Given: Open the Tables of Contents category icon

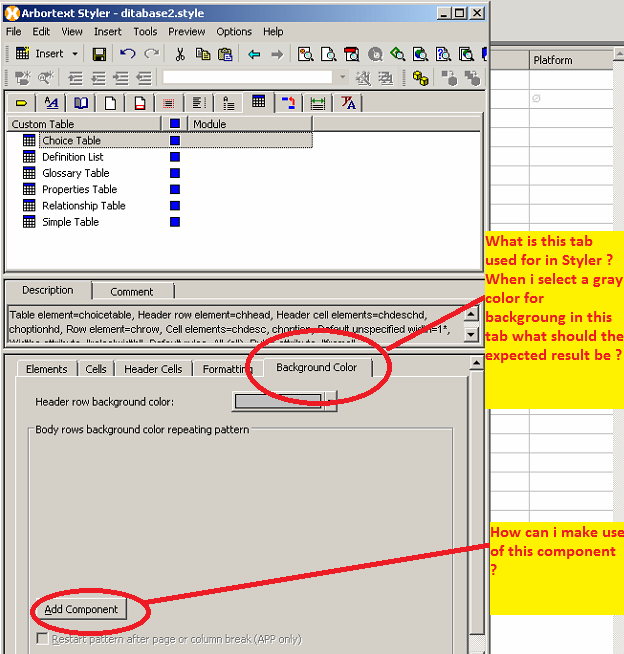Looking at the screenshot, I should [x=199, y=103].
